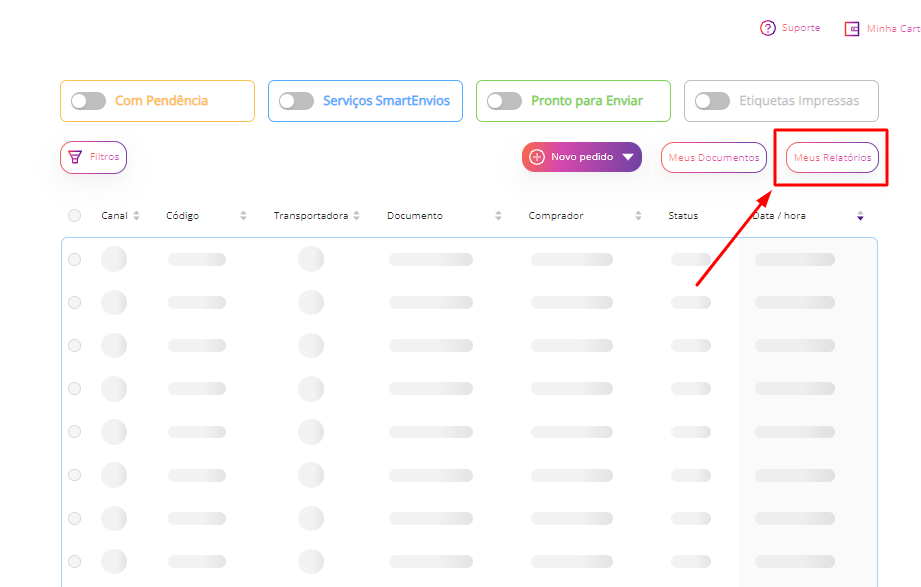Sort by the Transportadora column arrows
This screenshot has width=921, height=587.
357,216
